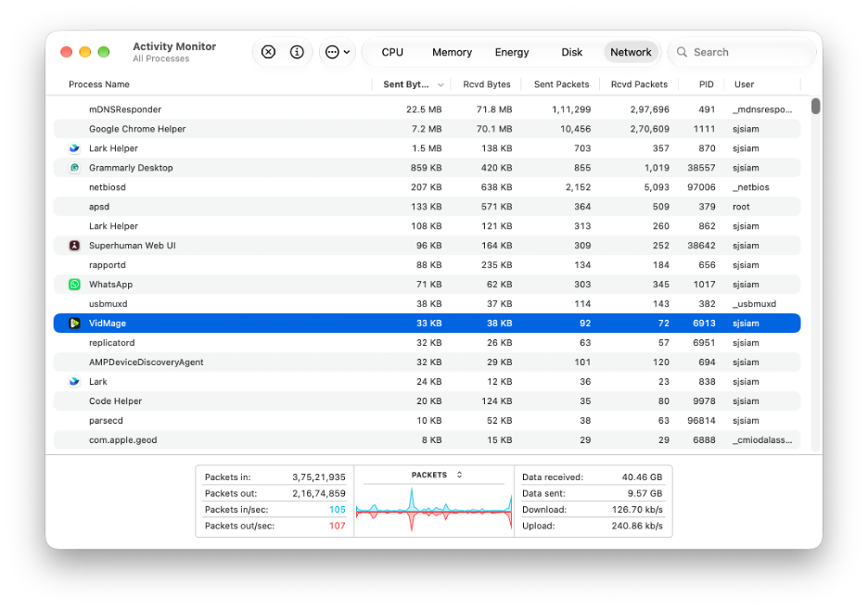Toggle sort direction arrow on Sent Bytes
The image size is (868, 610).
[x=440, y=84]
